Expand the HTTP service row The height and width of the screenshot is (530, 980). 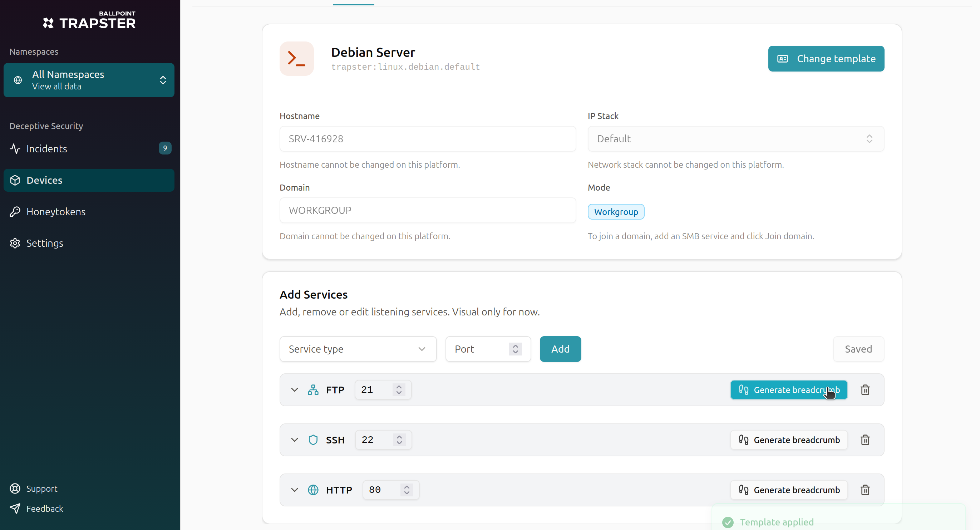coord(295,490)
